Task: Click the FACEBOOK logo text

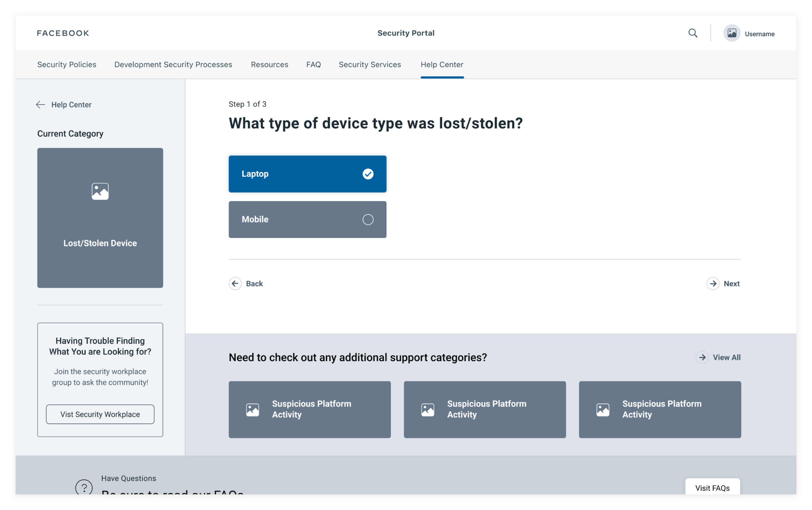Action: click(63, 33)
